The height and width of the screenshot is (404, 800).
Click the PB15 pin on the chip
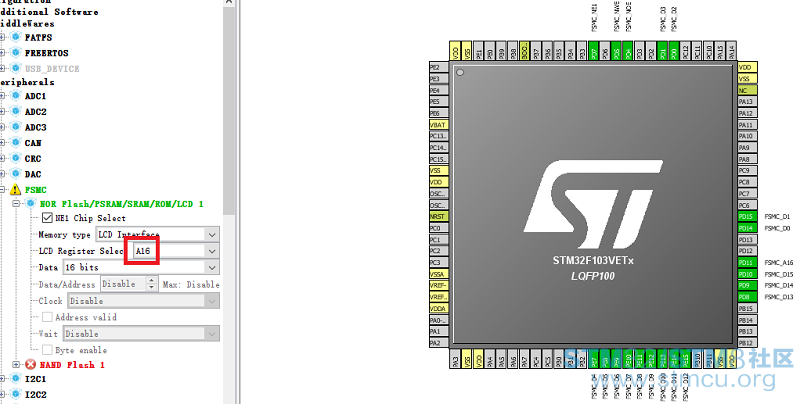(x=747, y=309)
